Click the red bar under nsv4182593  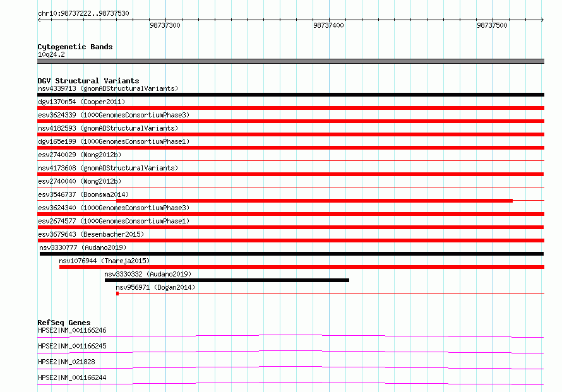point(290,134)
